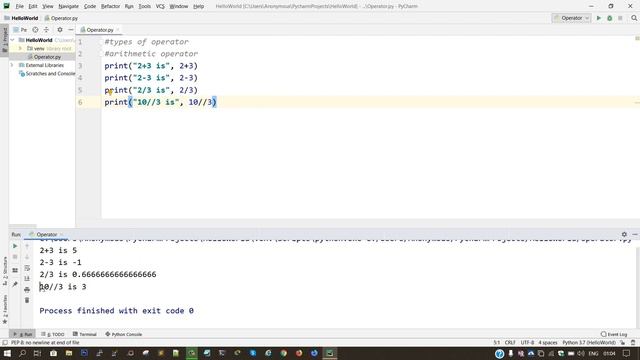
Task: Select Scratches and Consoles tree item
Action: coord(47,74)
